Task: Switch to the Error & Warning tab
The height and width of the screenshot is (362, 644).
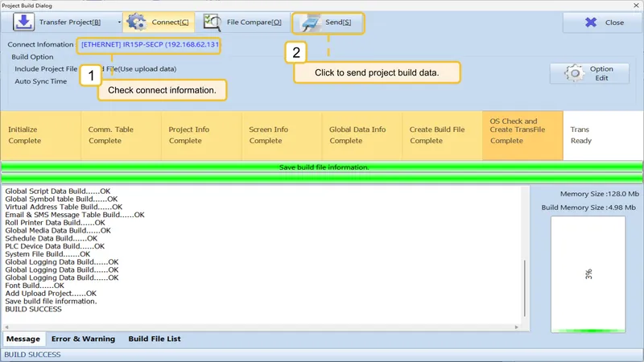Action: click(x=84, y=339)
